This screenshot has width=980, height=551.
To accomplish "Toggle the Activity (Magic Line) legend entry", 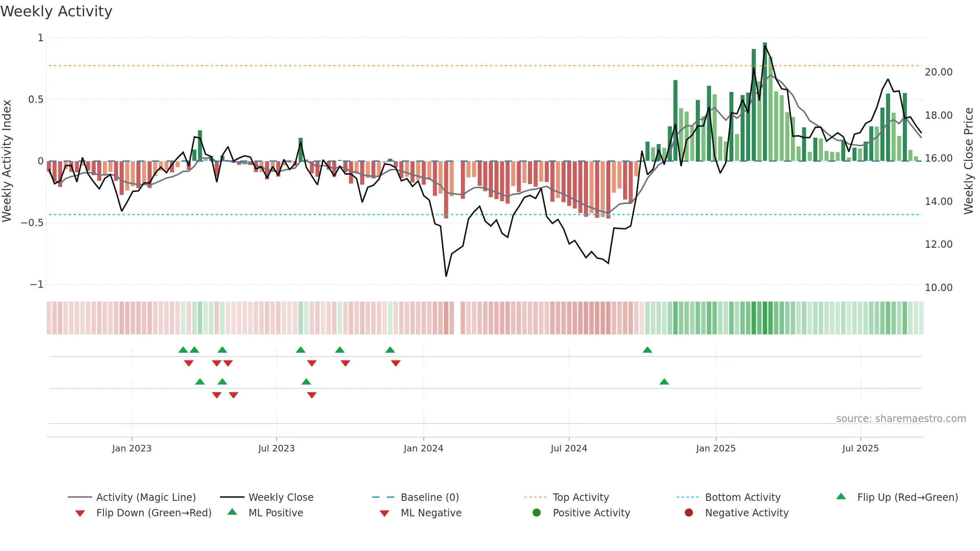I will tap(132, 497).
